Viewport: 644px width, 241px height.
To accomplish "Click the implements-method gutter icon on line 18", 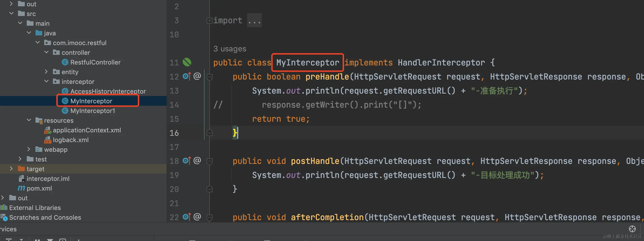I will tap(187, 161).
